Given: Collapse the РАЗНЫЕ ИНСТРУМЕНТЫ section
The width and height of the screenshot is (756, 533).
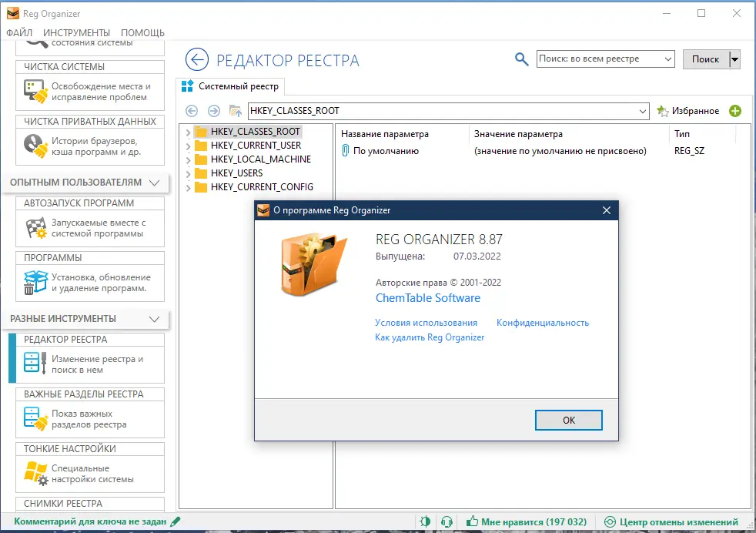Looking at the screenshot, I should point(153,318).
